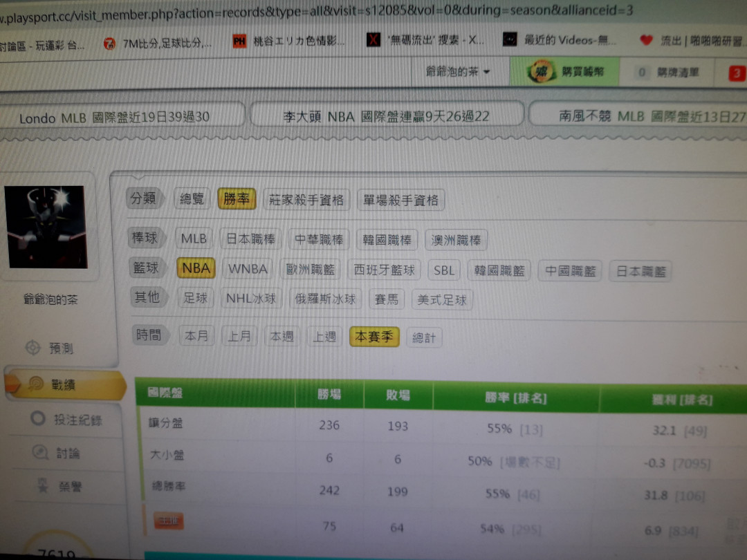The image size is (747, 560).
Task: Click the 勝率 [排名] column header
Action: pyautogui.click(x=516, y=397)
